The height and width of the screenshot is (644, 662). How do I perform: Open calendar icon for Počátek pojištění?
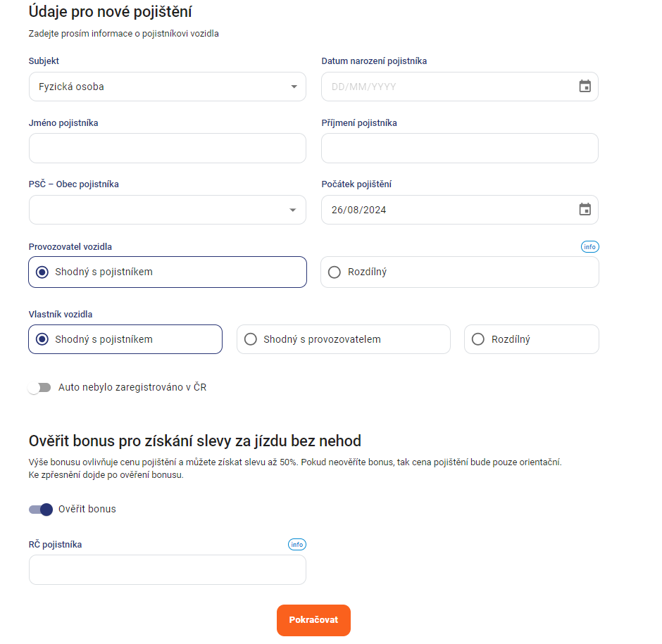[585, 209]
